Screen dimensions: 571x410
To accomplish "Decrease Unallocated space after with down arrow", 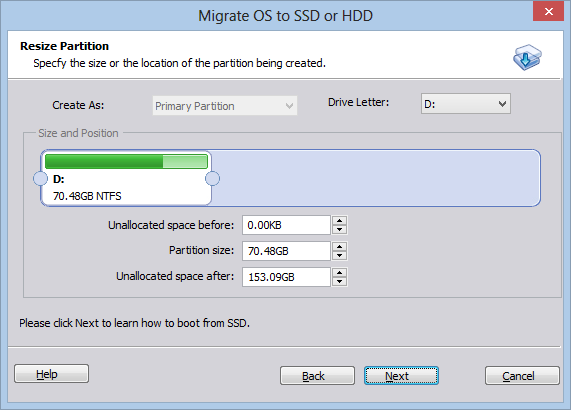I will pyautogui.click(x=339, y=282).
